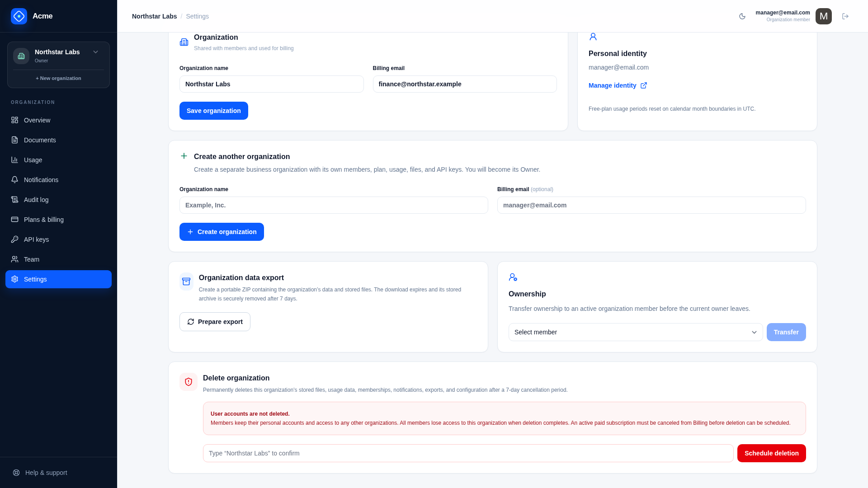Click manager@email.com in the header

coord(783,13)
